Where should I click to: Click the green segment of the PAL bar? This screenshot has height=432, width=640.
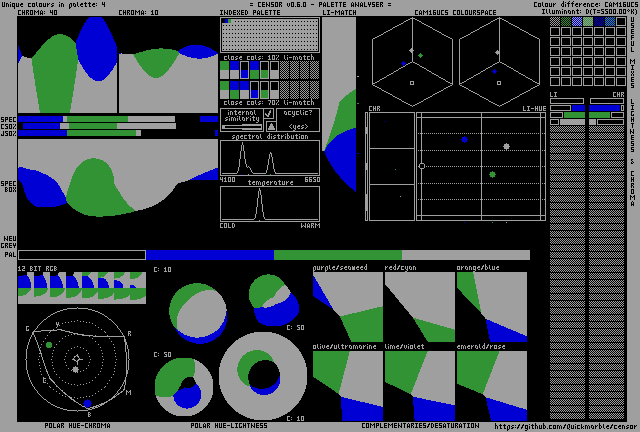(337, 255)
